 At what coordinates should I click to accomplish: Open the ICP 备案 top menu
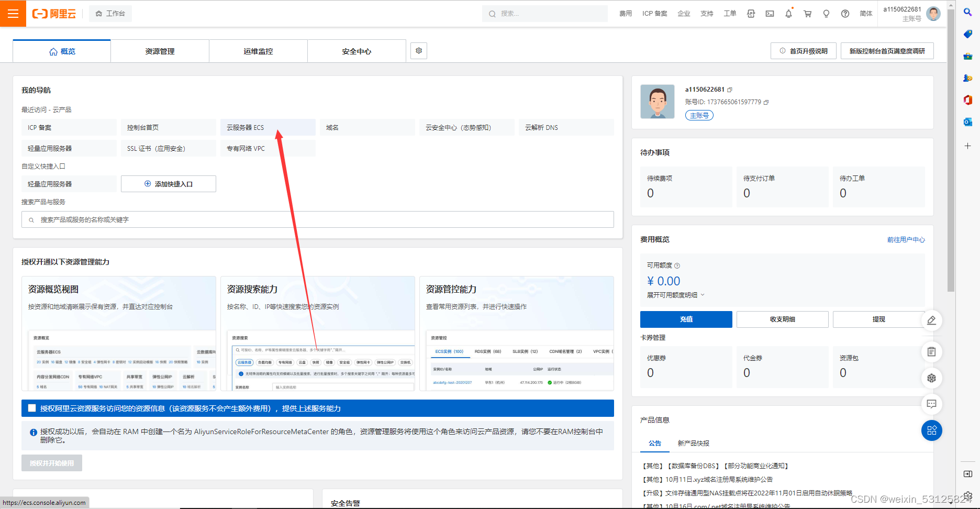655,14
